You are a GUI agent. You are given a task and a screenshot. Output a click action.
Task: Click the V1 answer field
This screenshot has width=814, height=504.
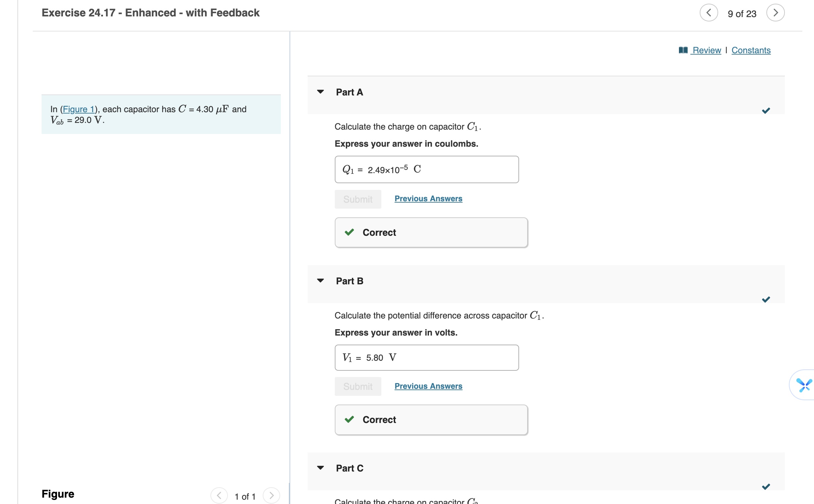coord(427,358)
